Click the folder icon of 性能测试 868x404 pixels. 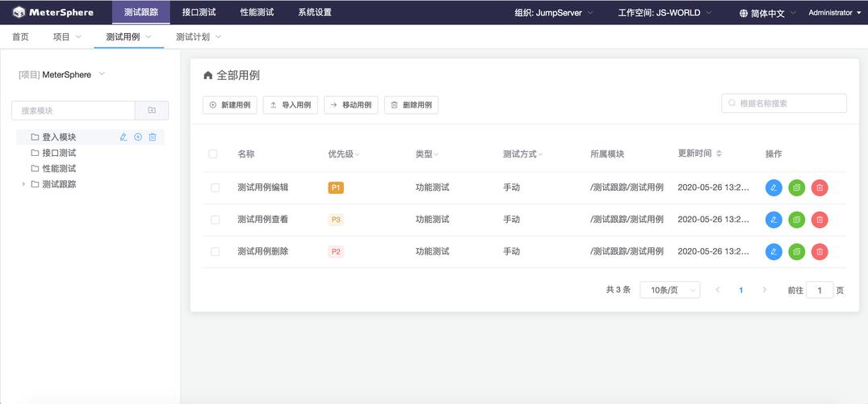coord(35,169)
